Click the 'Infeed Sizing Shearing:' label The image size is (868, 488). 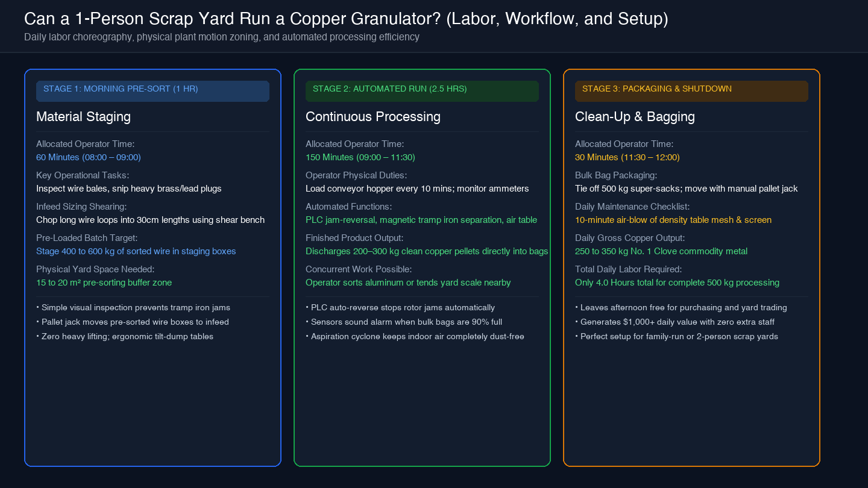(81, 207)
